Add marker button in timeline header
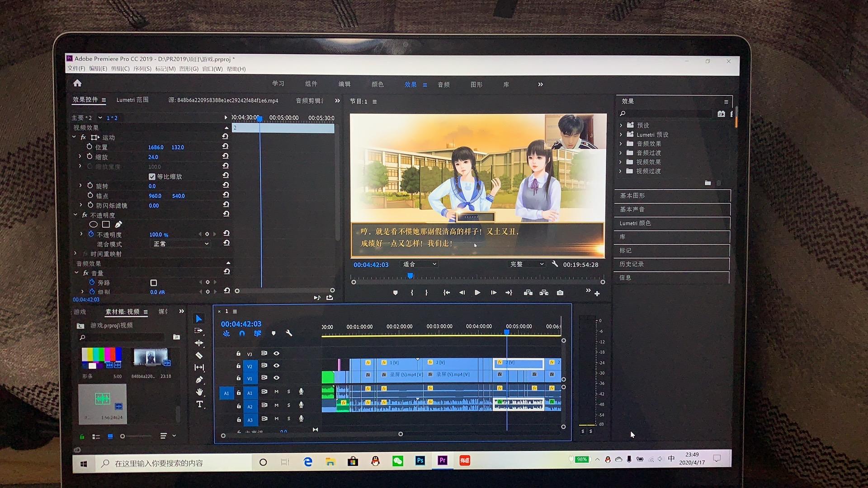Viewport: 868px width, 488px height. click(274, 333)
